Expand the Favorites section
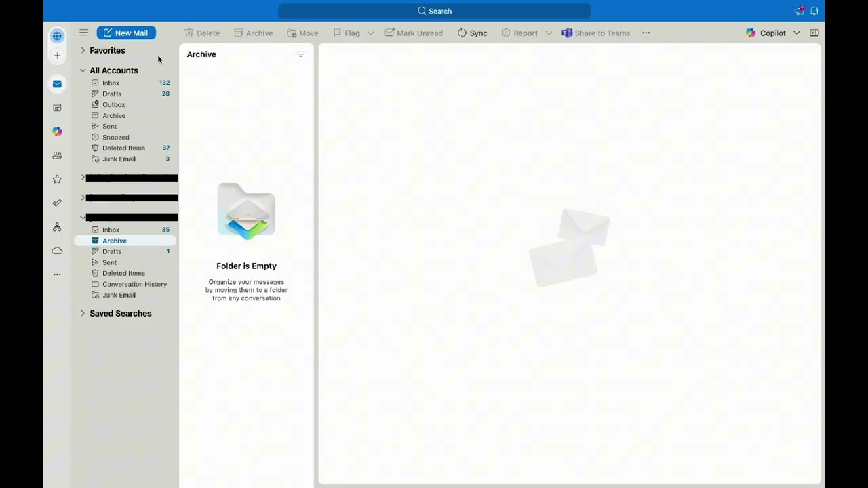This screenshot has width=868, height=488. click(x=83, y=50)
